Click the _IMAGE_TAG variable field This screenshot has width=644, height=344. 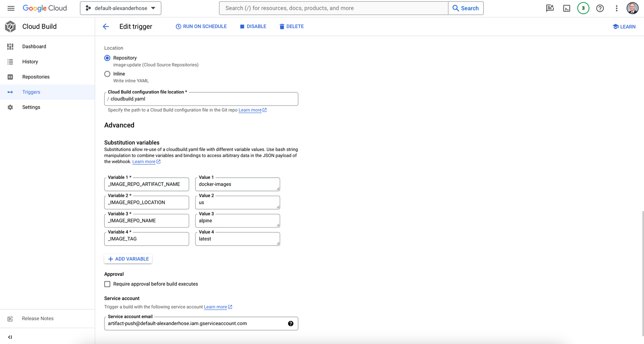pyautogui.click(x=147, y=239)
